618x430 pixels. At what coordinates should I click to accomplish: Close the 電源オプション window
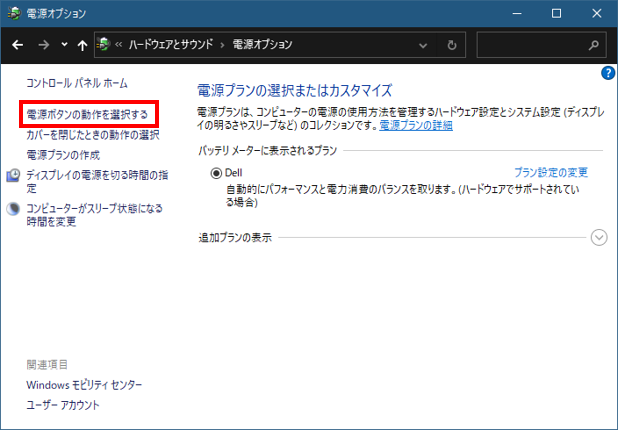click(596, 13)
